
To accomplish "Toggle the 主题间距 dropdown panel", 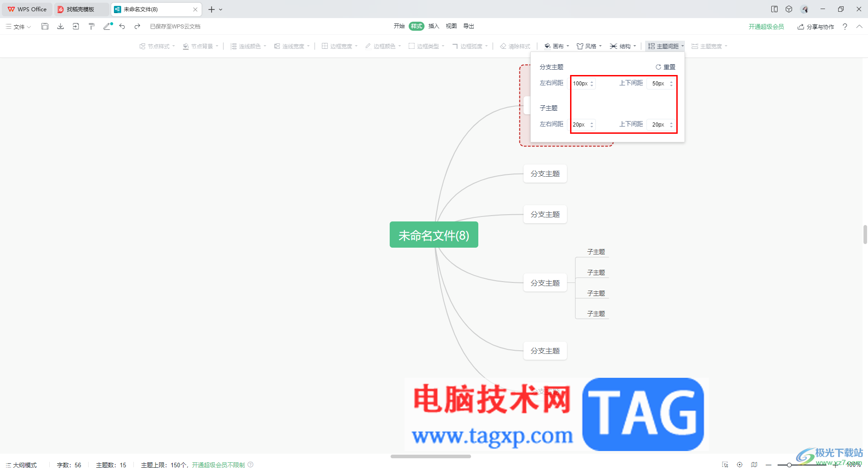I will coord(665,46).
